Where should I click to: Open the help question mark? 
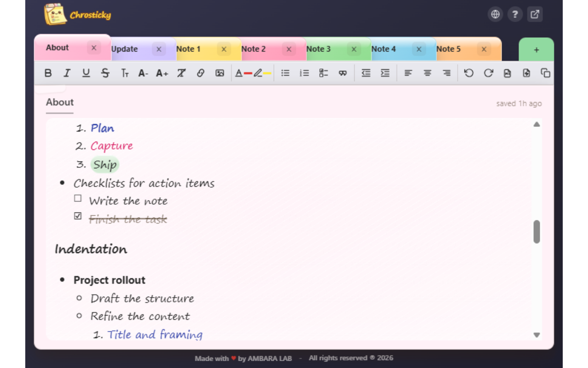515,14
